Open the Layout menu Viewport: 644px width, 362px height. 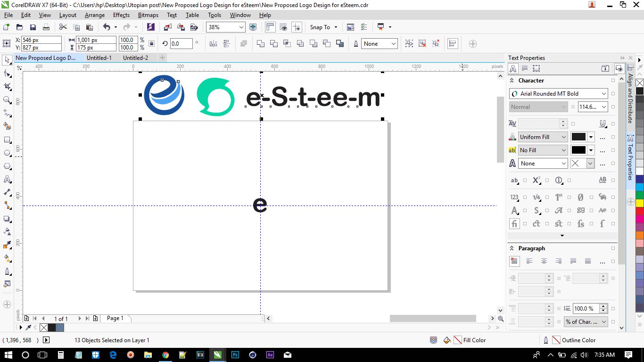point(68,15)
